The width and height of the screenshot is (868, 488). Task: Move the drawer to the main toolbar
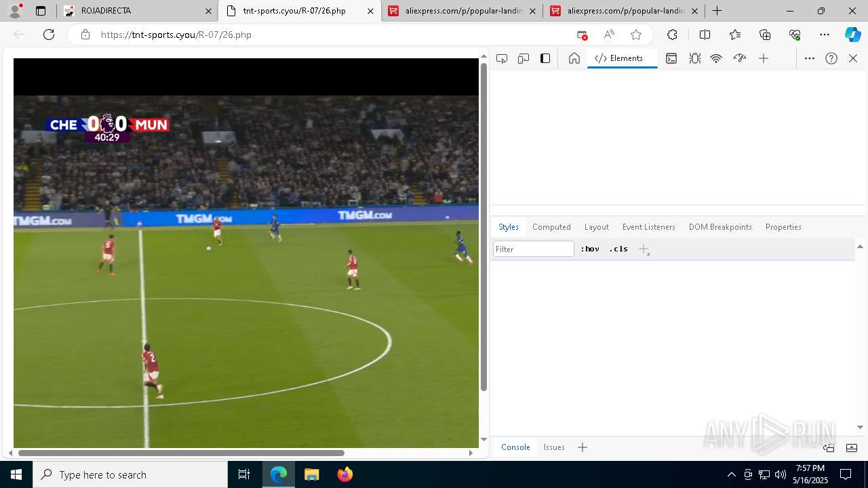coord(829,447)
